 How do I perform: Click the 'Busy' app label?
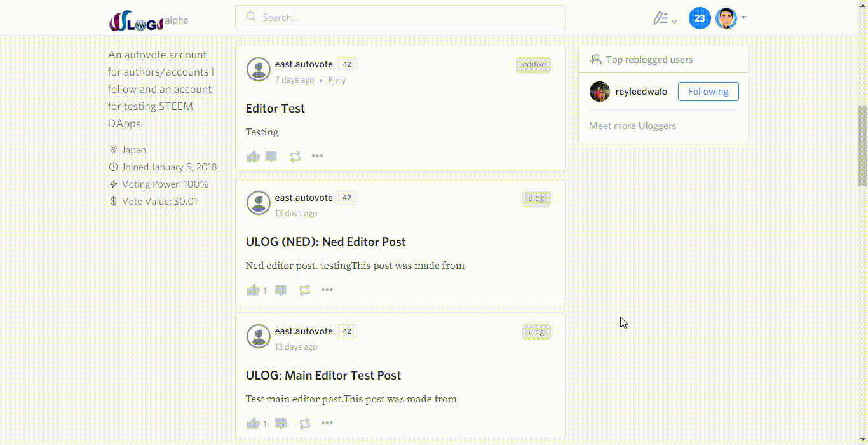[x=337, y=80]
